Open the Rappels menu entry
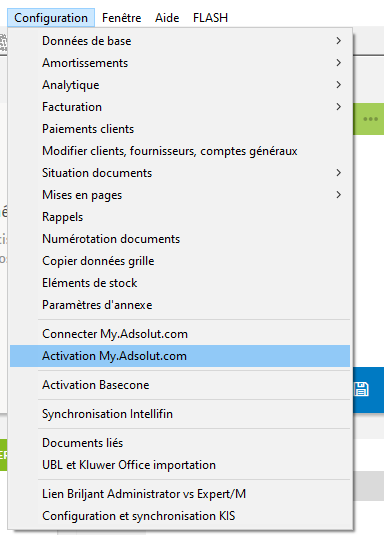The image size is (384, 535). (180, 217)
